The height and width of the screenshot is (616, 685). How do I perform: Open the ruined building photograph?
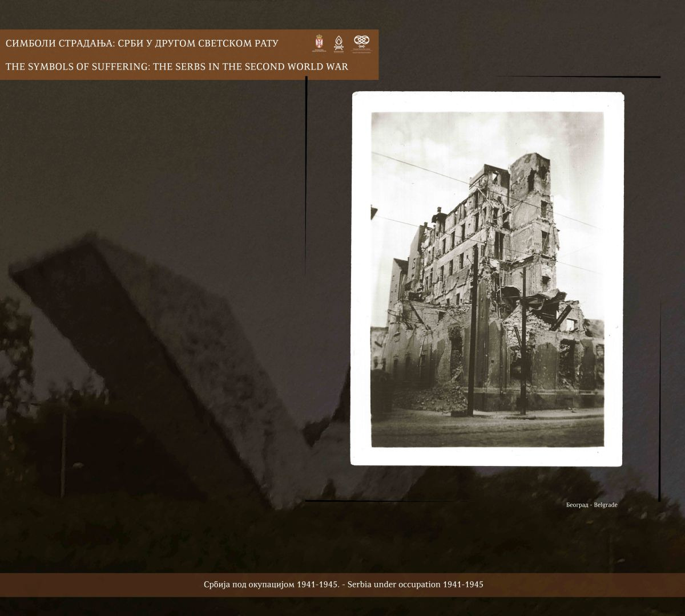[x=487, y=278]
